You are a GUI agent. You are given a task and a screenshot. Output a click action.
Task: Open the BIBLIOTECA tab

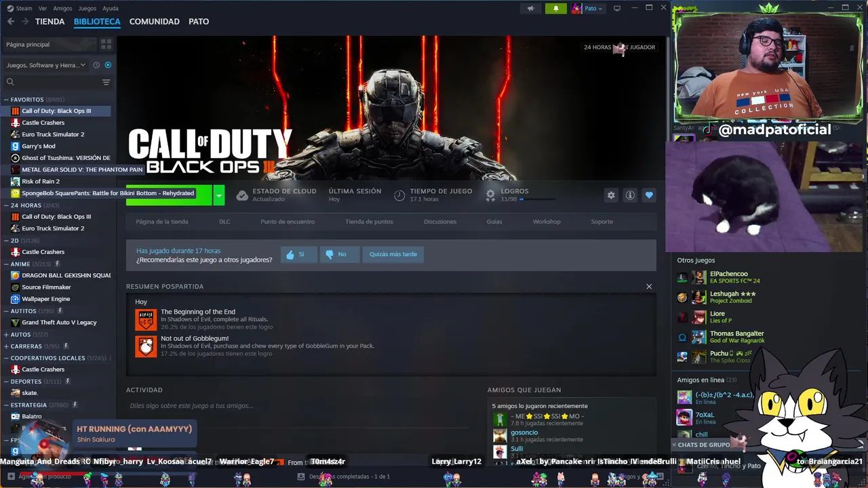pos(97,22)
